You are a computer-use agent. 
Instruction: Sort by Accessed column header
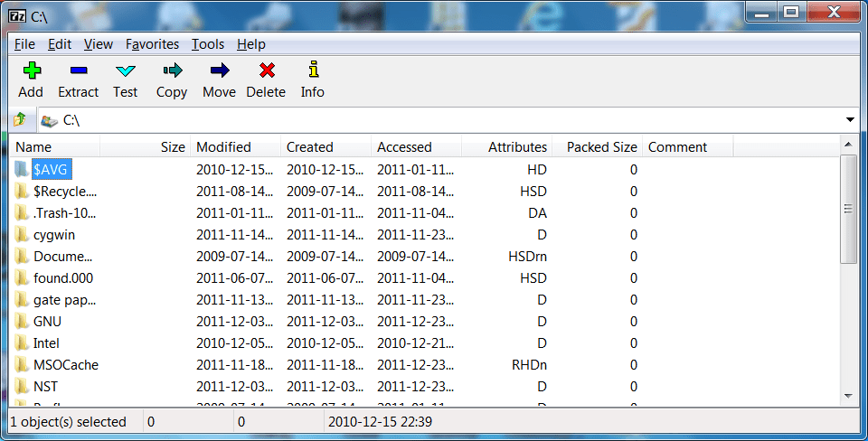(416, 147)
